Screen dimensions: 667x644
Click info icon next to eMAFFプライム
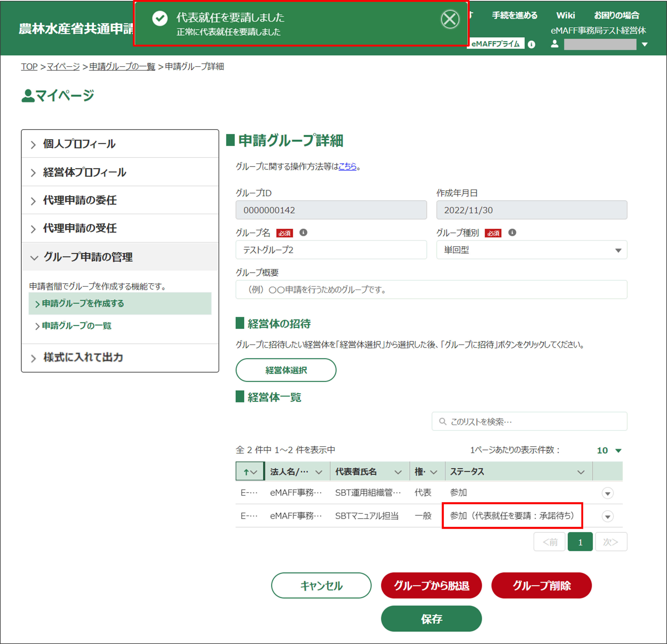[x=531, y=45]
